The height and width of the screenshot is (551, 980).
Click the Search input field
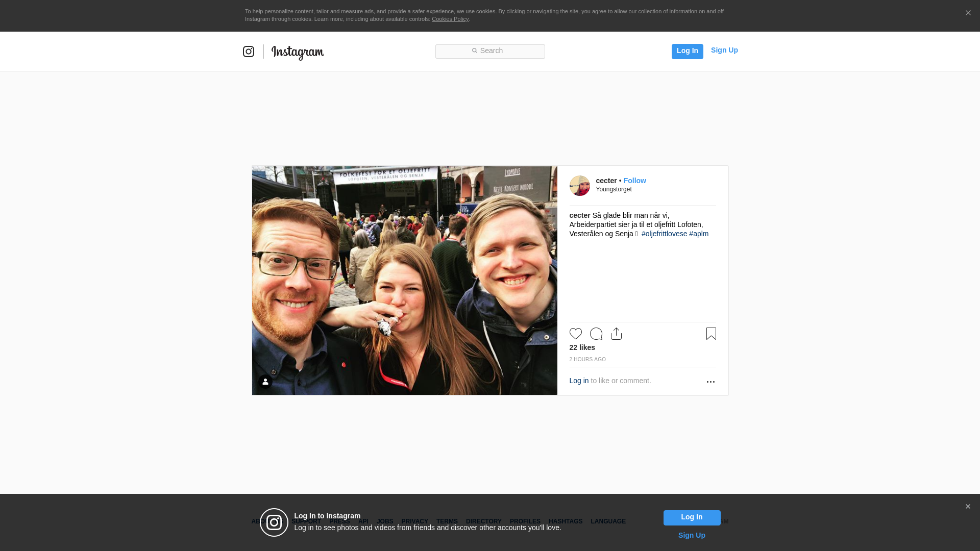(x=490, y=51)
